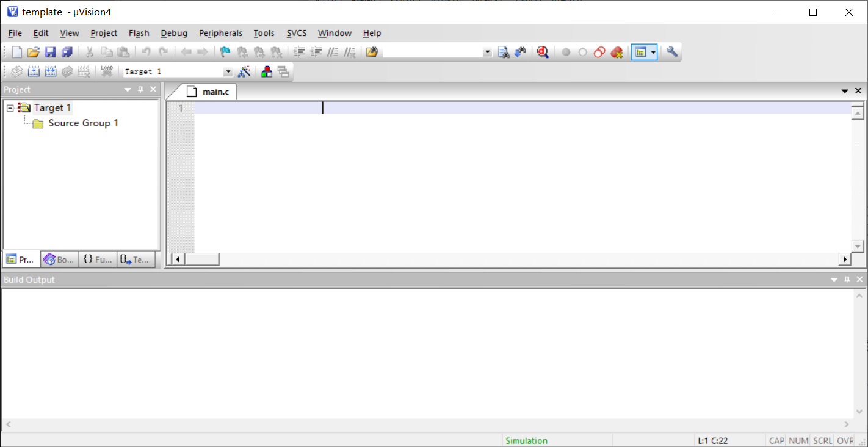Click the Paste clipboard icon
Screen dimensions: 868x447
tap(123, 53)
